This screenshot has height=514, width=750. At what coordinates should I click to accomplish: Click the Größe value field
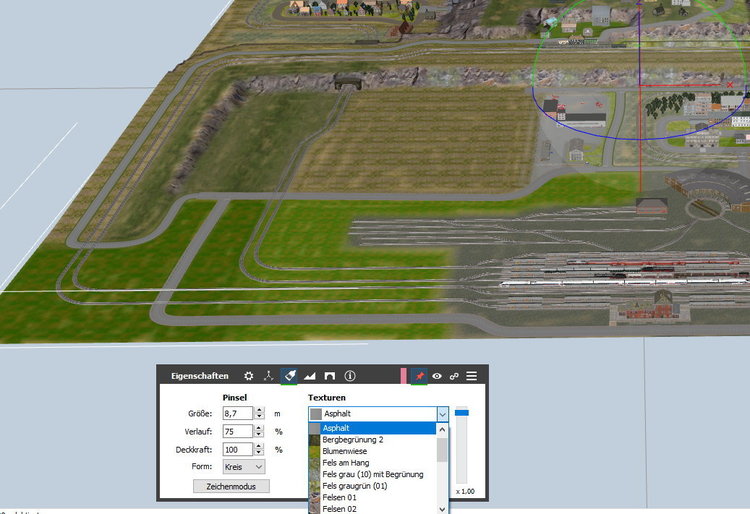tap(238, 413)
